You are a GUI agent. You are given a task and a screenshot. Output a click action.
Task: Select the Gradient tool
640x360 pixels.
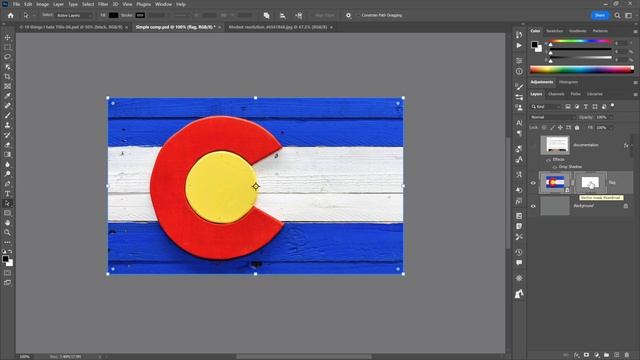pos(7,155)
